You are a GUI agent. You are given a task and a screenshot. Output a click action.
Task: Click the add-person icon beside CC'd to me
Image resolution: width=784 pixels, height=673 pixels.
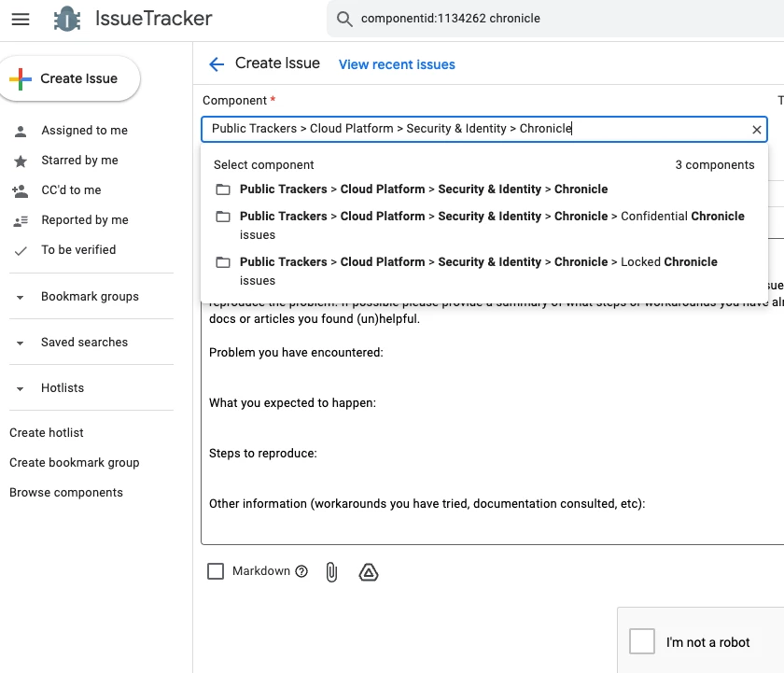21,191
